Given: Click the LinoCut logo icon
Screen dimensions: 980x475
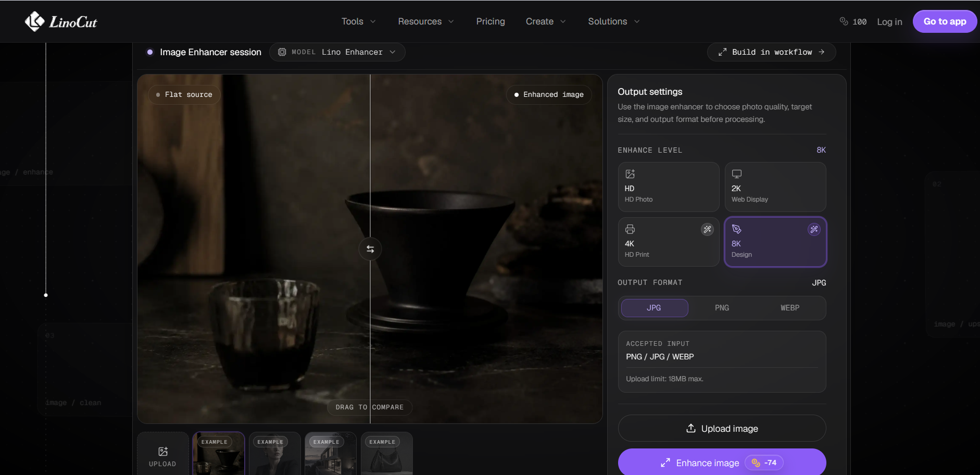Looking at the screenshot, I should coord(34,21).
